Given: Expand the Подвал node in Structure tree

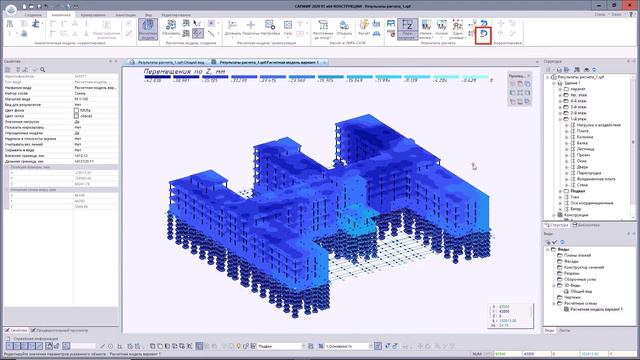Looking at the screenshot, I should 560,191.
